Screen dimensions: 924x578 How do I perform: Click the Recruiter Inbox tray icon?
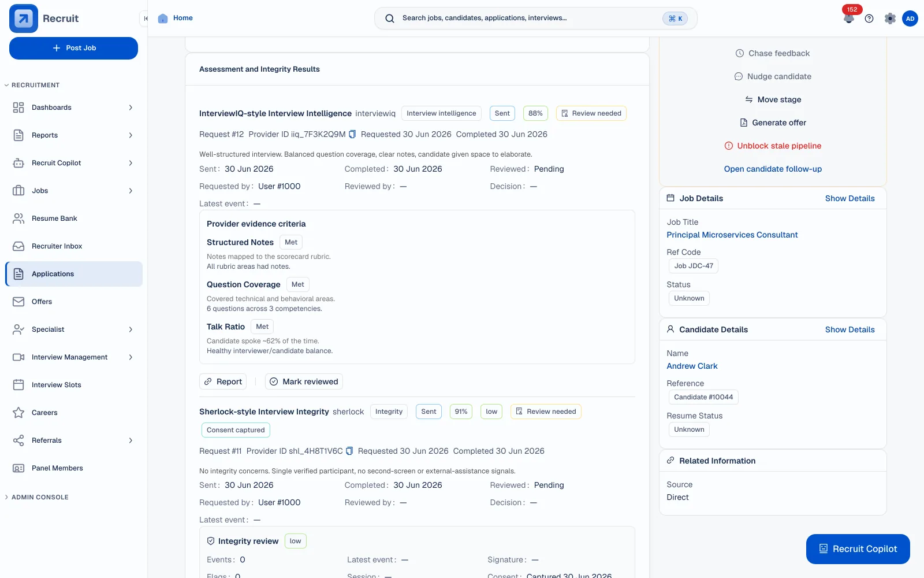(18, 246)
